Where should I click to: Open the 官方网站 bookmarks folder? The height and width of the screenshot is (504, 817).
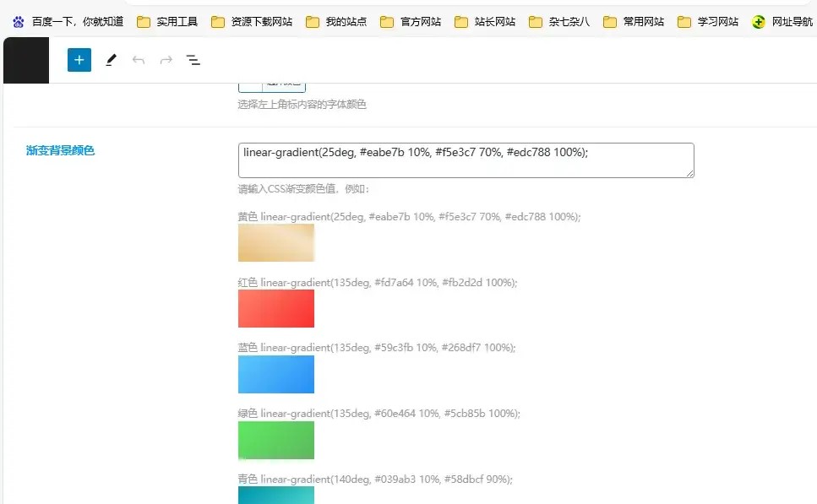pos(411,21)
